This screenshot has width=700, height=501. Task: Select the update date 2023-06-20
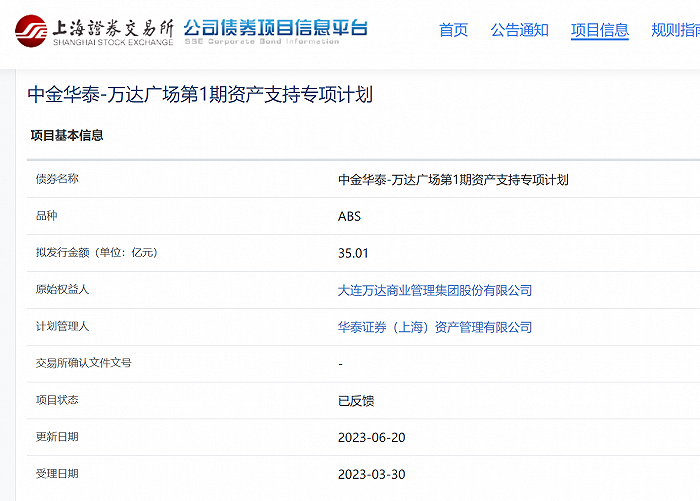(371, 437)
